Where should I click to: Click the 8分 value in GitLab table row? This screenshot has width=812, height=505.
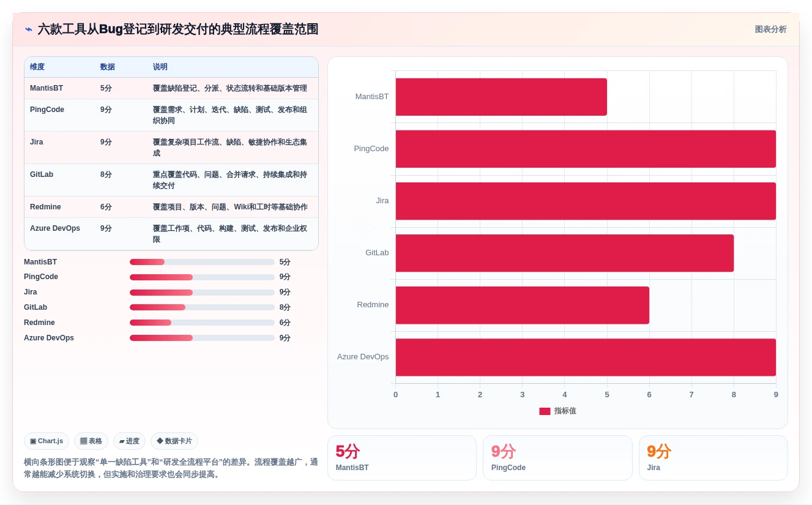pos(106,174)
